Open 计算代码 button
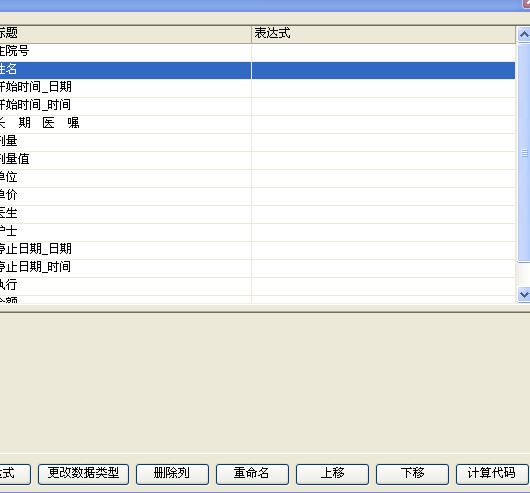The image size is (530, 493). 492,474
